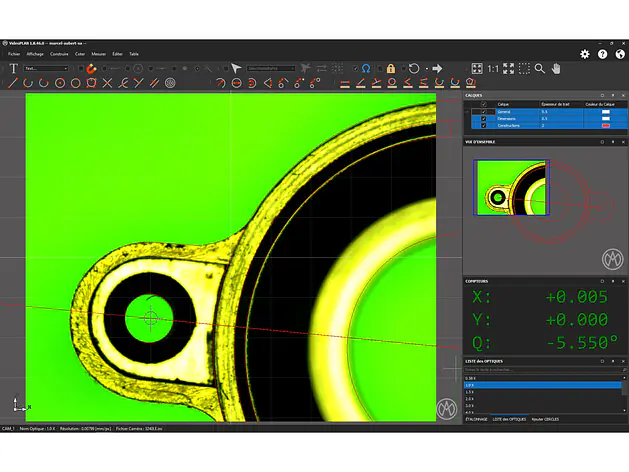The height and width of the screenshot is (472, 629).
Task: Click the magnet snap icon
Action: [90, 68]
